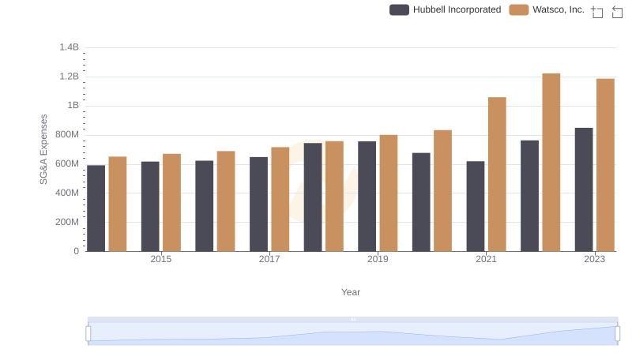This screenshot has width=632, height=364.
Task: Click the Watsco bar for 2018
Action: [x=334, y=196]
